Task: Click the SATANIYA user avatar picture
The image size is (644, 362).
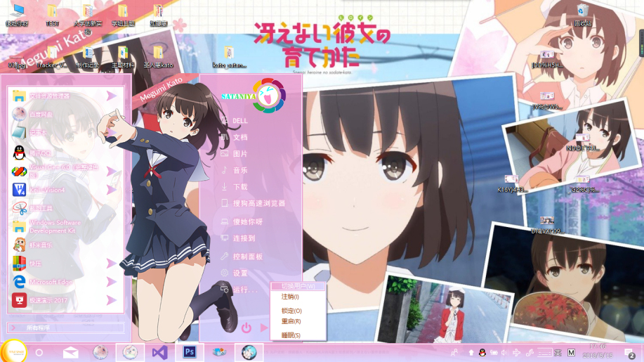Action: (268, 96)
